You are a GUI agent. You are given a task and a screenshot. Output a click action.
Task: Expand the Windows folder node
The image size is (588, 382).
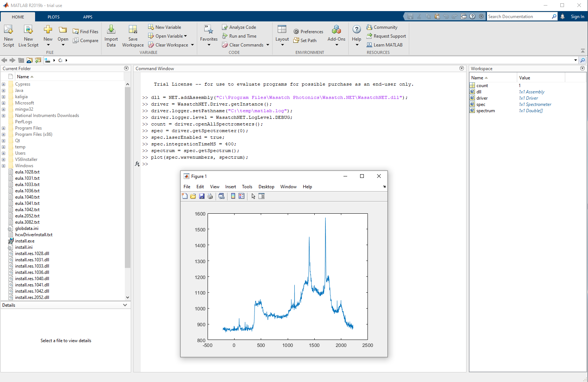[x=3, y=166]
